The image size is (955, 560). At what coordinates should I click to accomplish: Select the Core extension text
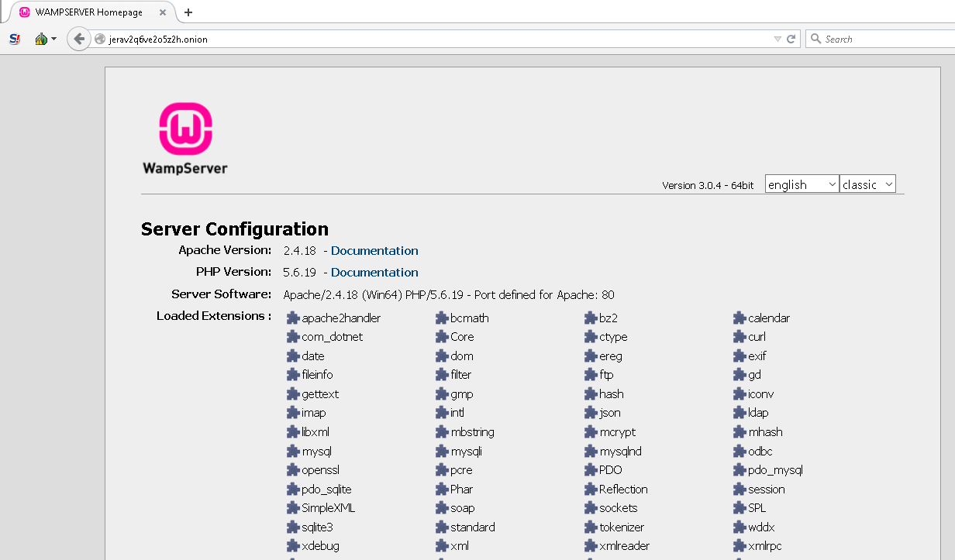(462, 337)
